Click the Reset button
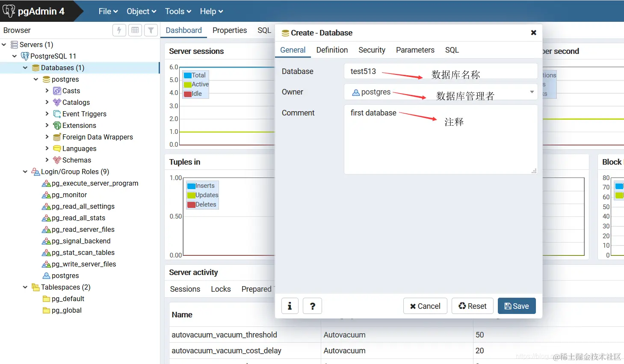The height and width of the screenshot is (364, 624). [472, 306]
